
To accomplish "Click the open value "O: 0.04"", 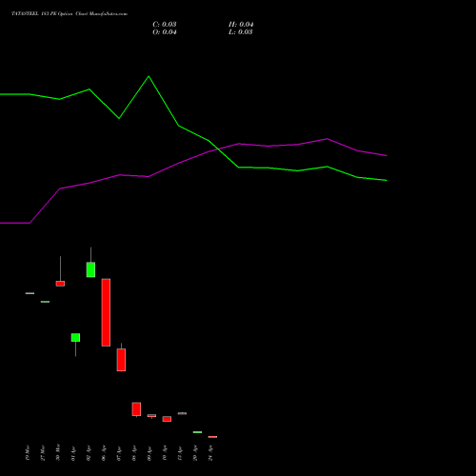I will point(165,32).
